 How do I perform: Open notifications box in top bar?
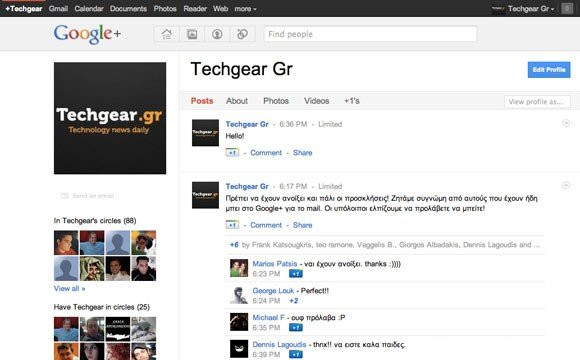coord(567,9)
